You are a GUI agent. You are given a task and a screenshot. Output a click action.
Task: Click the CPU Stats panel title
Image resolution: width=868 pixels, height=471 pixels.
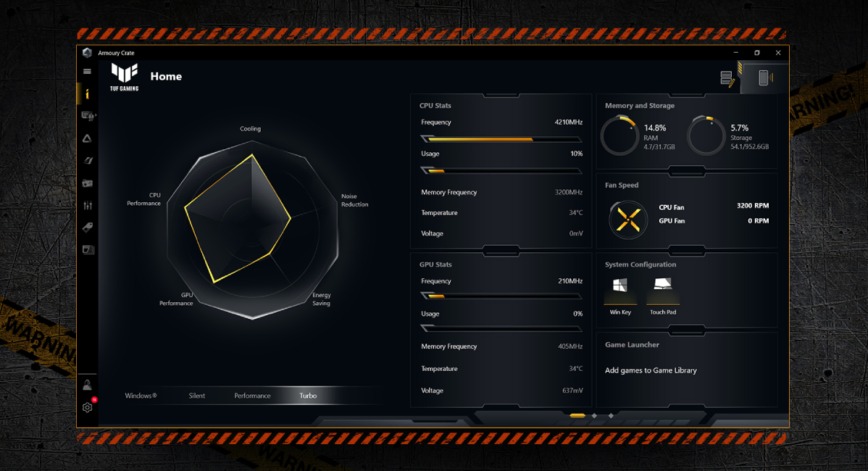[x=435, y=105]
